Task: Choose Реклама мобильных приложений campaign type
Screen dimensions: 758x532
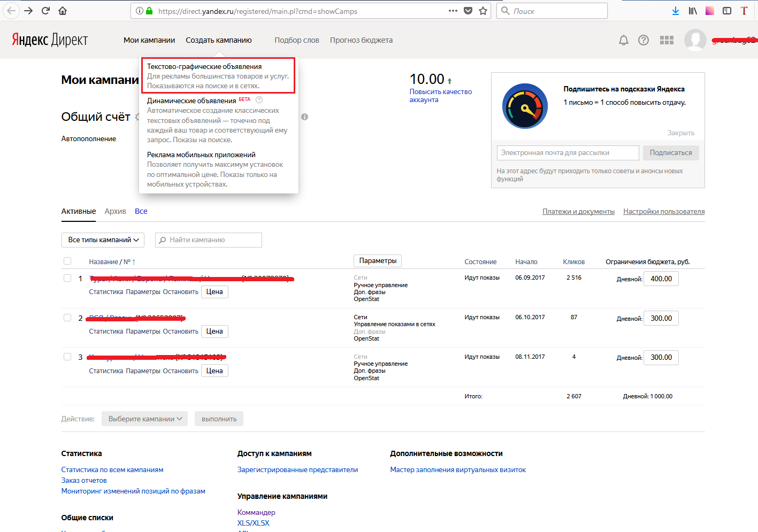Action: pos(201,155)
